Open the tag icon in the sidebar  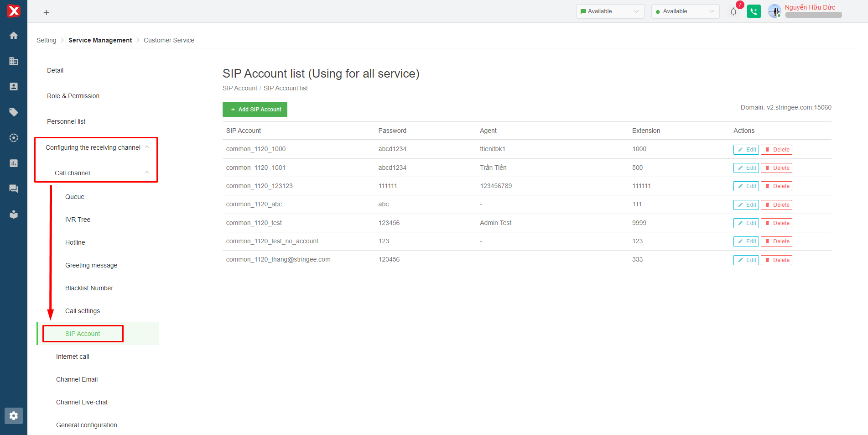tap(14, 112)
